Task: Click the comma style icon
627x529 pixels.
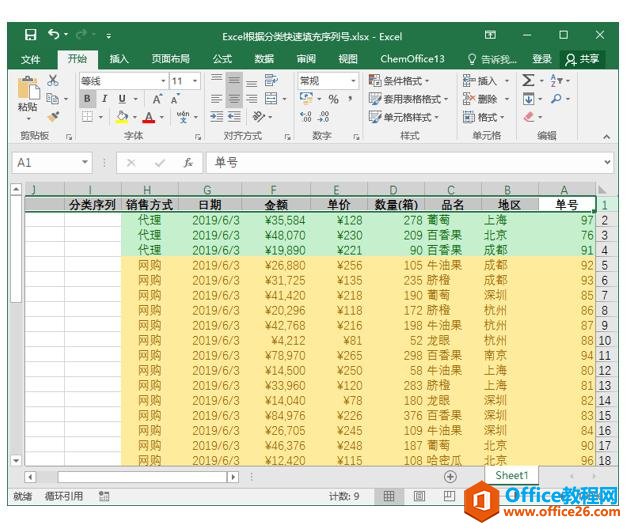Action: coord(350,99)
